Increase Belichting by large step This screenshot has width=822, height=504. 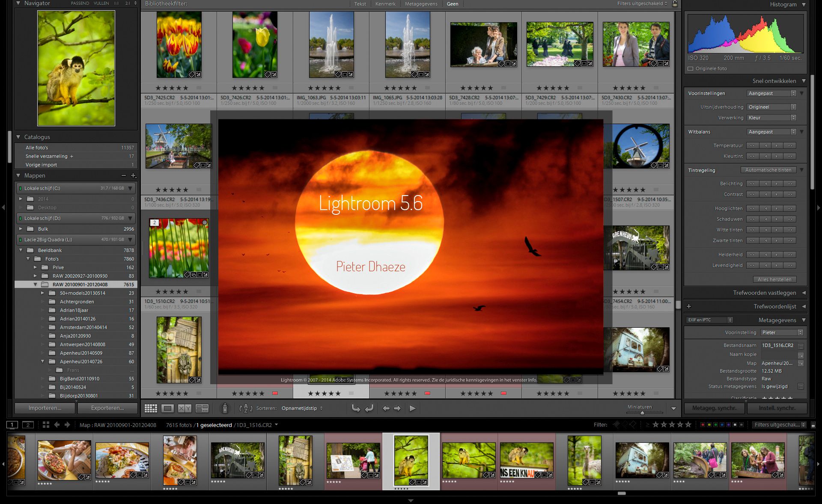tap(790, 184)
